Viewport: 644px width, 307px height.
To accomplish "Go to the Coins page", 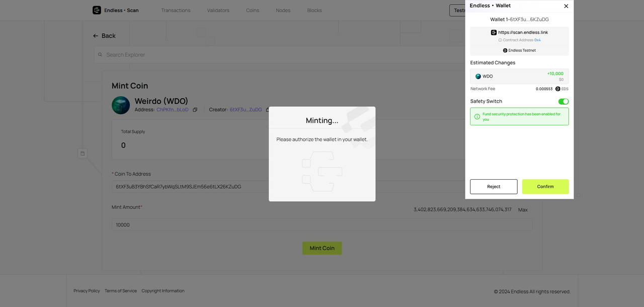I will point(253,11).
